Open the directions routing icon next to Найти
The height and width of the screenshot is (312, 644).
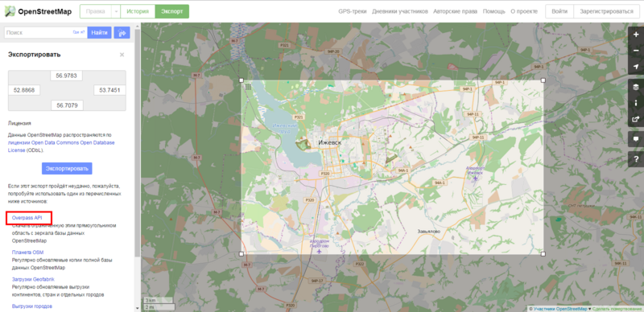pyautogui.click(x=122, y=32)
